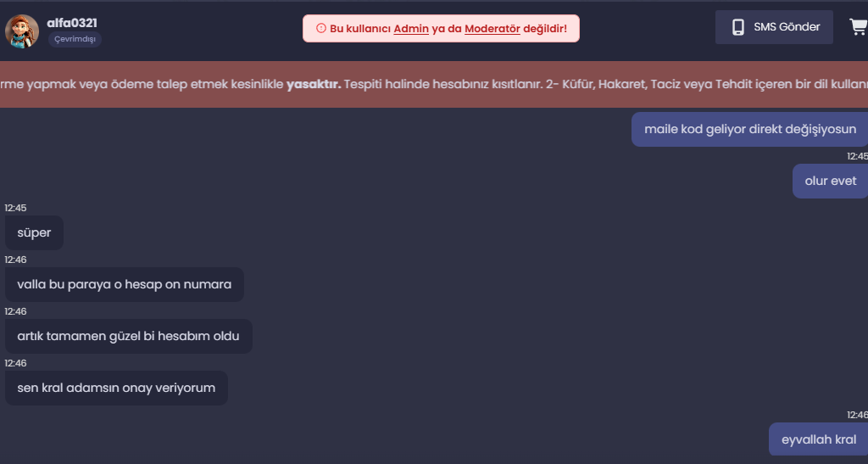The width and height of the screenshot is (868, 464).
Task: Open the shopping cart icon
Action: tap(859, 26)
